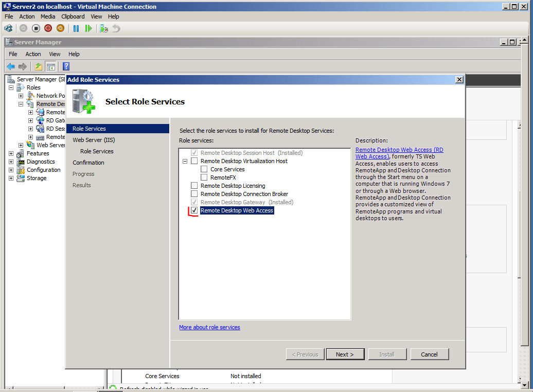Check Remote Desktop Virtualization Host

tap(194, 161)
